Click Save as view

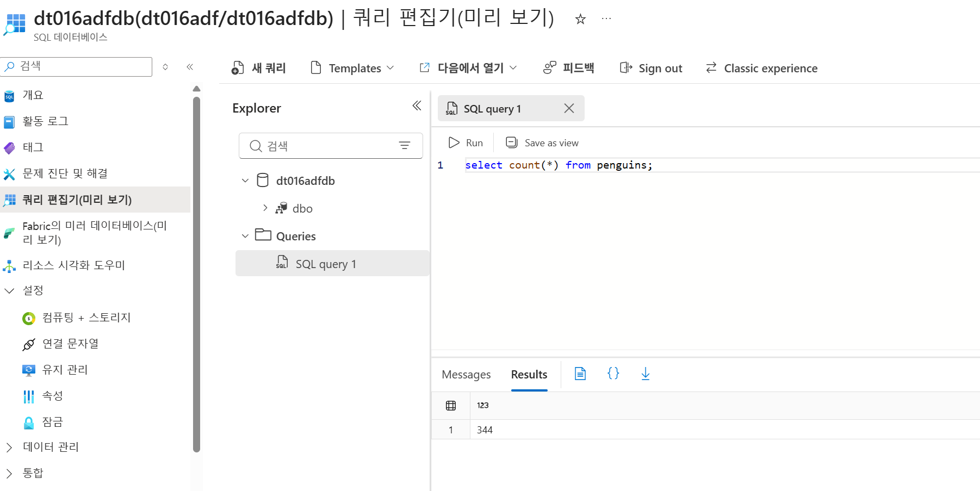(x=542, y=142)
